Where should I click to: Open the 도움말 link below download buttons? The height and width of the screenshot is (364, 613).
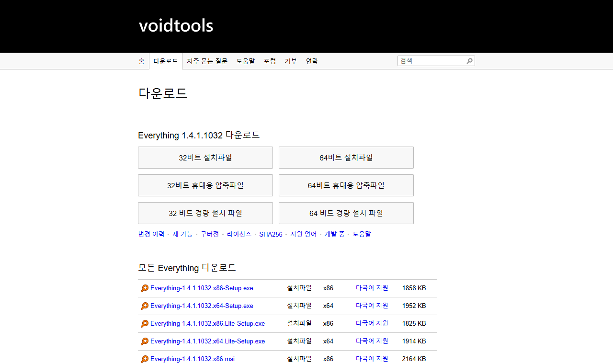click(x=362, y=234)
